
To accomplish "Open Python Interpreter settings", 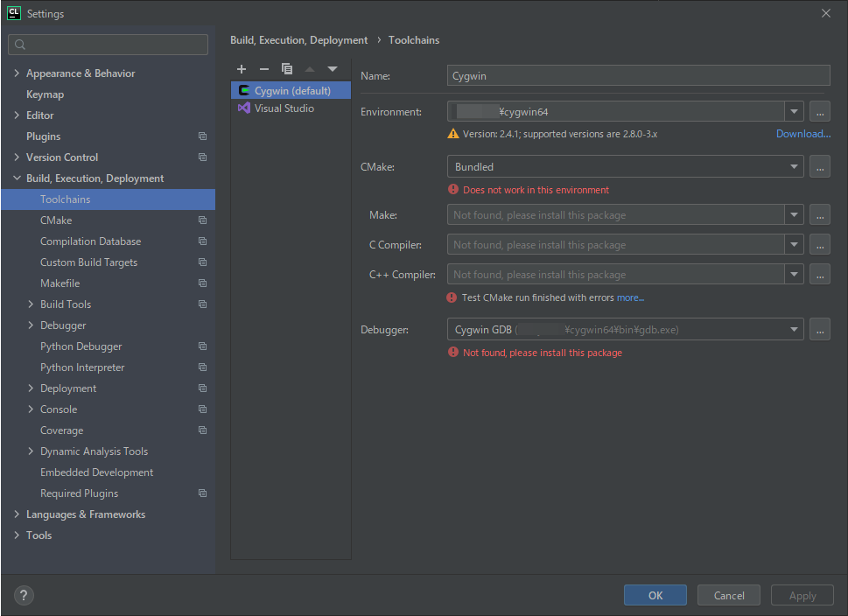I will (82, 367).
